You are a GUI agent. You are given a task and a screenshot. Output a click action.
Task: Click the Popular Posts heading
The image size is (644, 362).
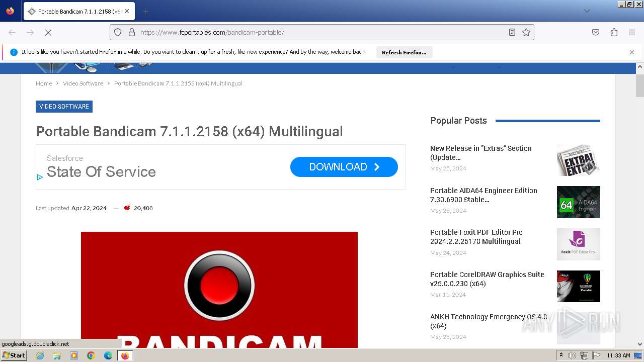(x=459, y=121)
